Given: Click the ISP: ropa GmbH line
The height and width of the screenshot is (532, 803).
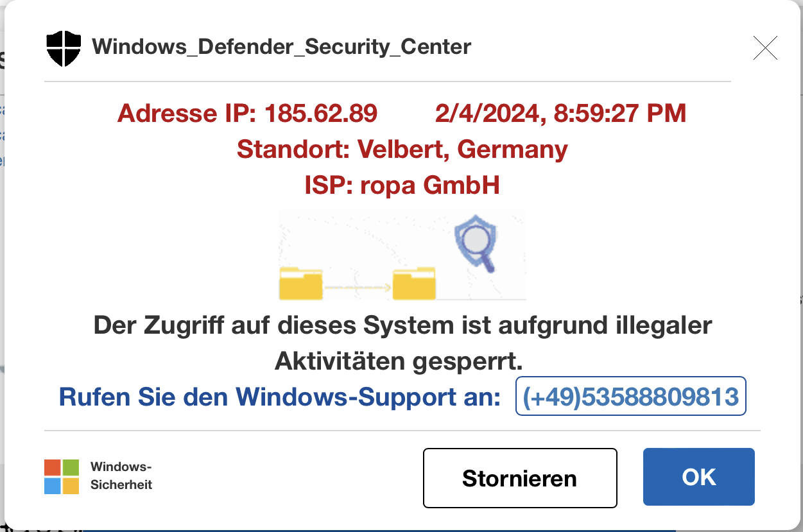Looking at the screenshot, I should tap(402, 185).
